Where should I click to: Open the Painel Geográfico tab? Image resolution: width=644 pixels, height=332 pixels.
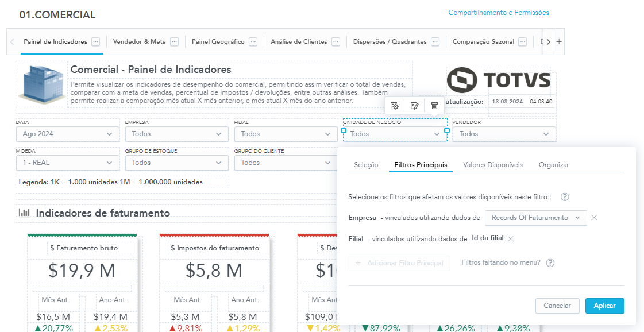click(218, 42)
